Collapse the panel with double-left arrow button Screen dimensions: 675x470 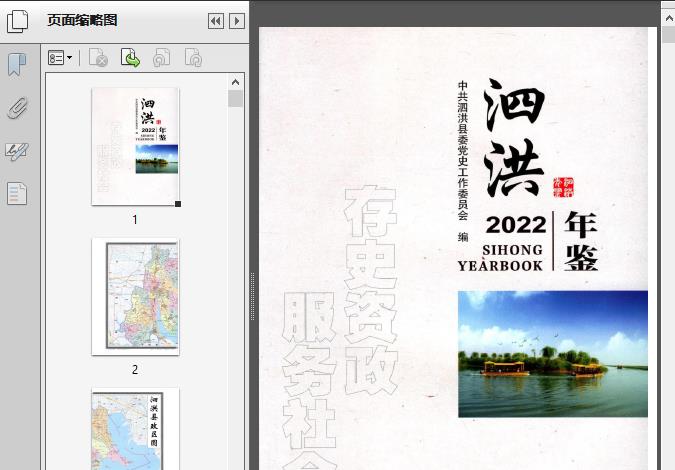coord(216,21)
